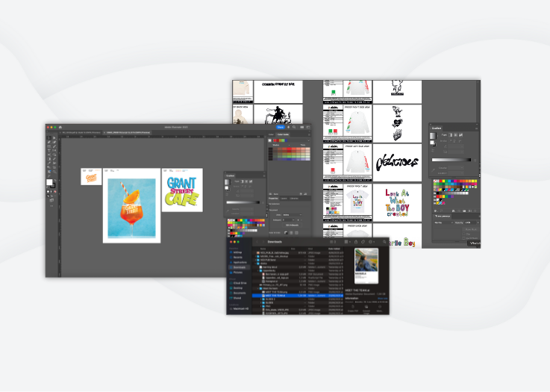Click the Opacity field in Transparency panel
This screenshot has width=550, height=392.
pyautogui.click(x=469, y=223)
